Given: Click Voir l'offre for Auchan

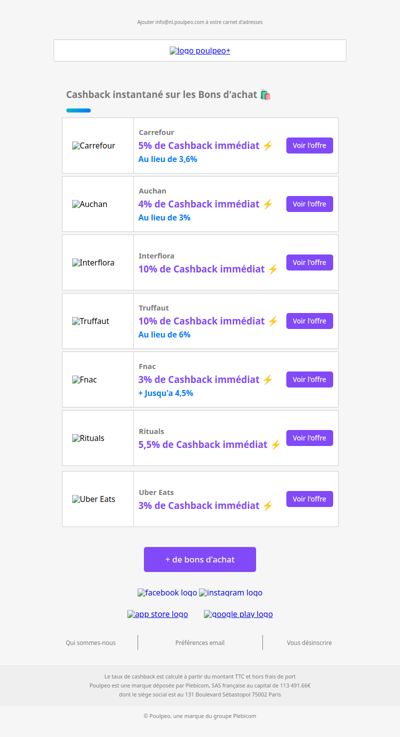Looking at the screenshot, I should (x=309, y=204).
